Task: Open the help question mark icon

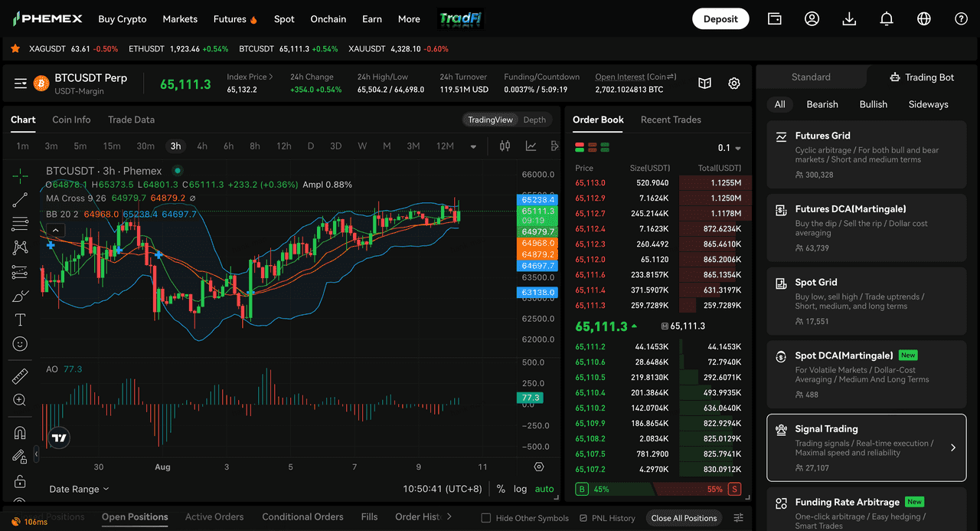Action: [x=962, y=18]
